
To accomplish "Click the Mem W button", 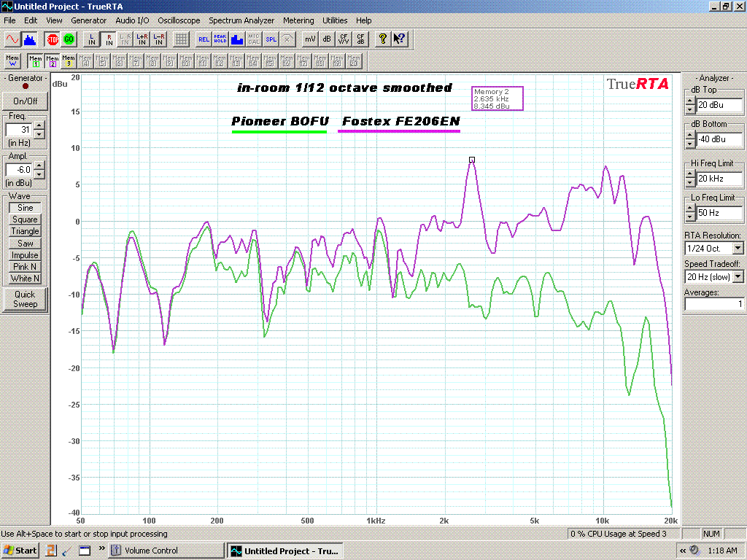I will pyautogui.click(x=12, y=61).
